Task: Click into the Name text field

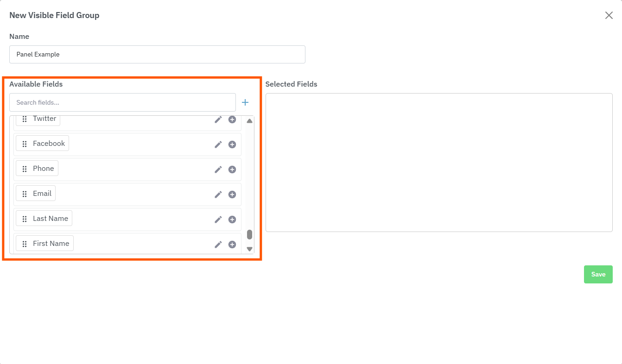Action: pos(157,54)
